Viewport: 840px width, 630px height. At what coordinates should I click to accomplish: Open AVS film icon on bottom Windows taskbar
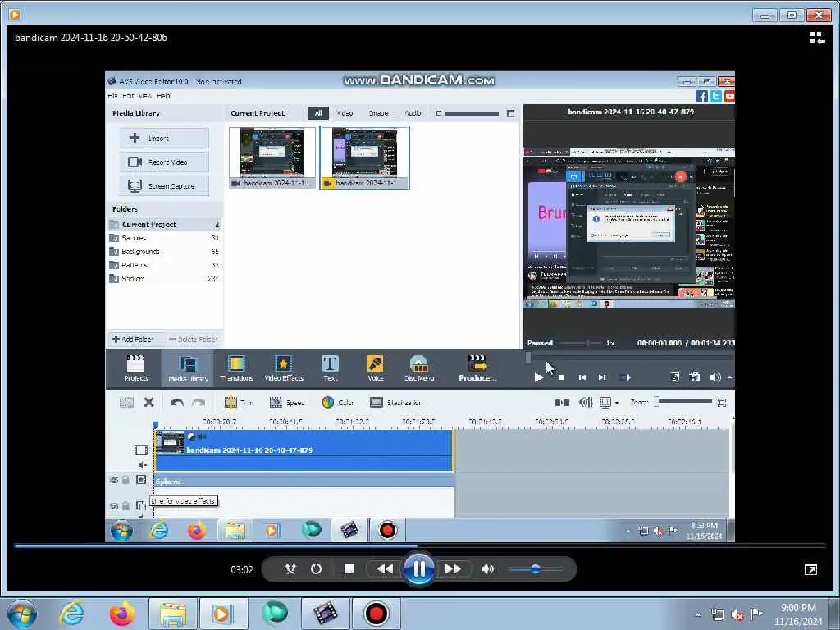326,614
